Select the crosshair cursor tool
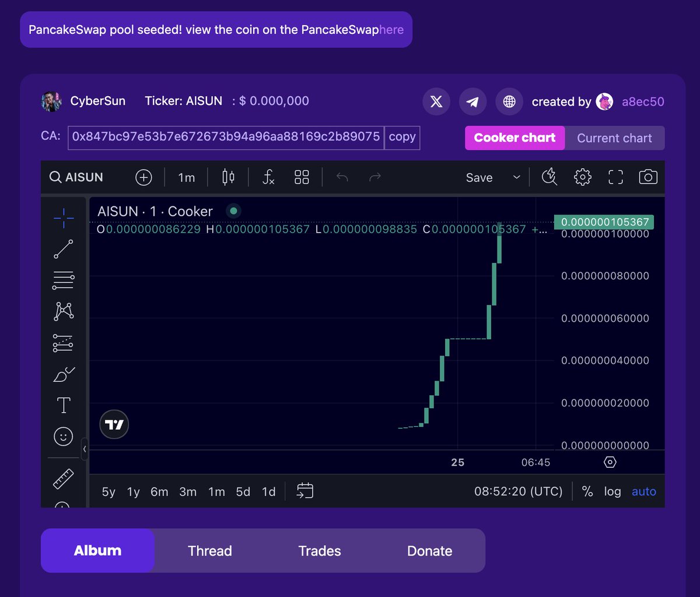This screenshot has width=700, height=597. click(64, 218)
